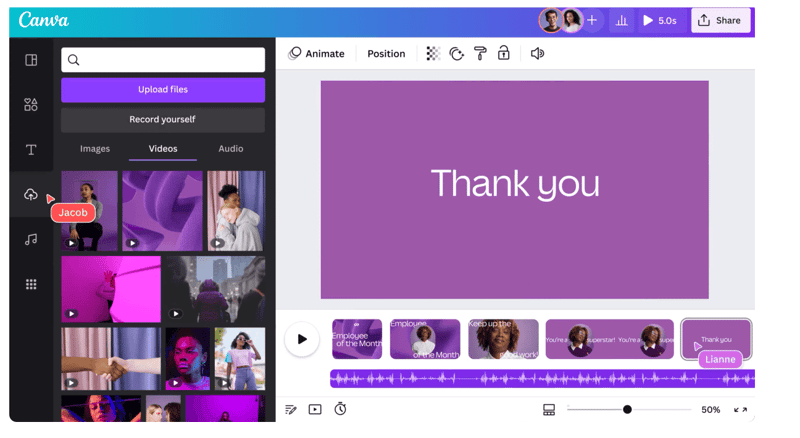Toggle the lock on the element
The width and height of the screenshot is (800, 438).
pos(504,54)
